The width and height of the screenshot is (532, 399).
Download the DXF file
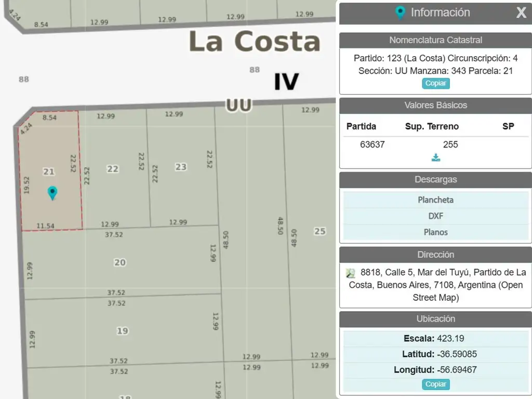click(435, 216)
